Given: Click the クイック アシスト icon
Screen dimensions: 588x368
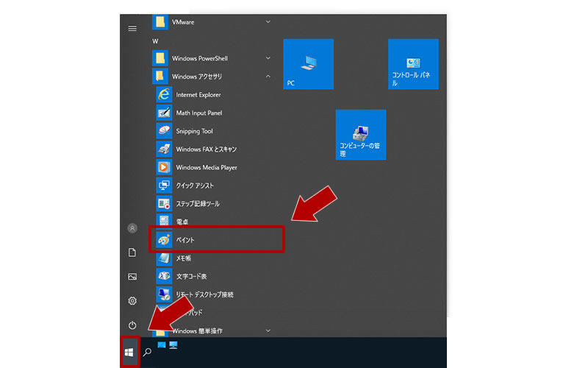Looking at the screenshot, I should [164, 185].
